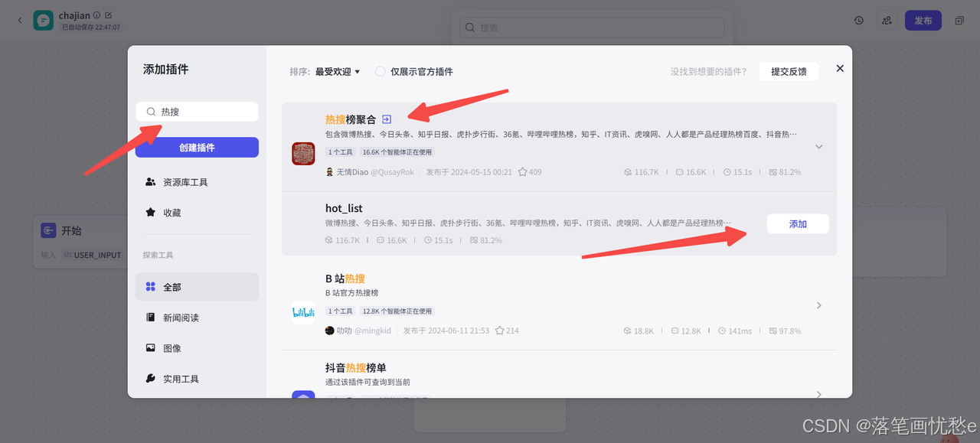Click the star icon showing 214
The image size is (980, 443).
click(499, 331)
